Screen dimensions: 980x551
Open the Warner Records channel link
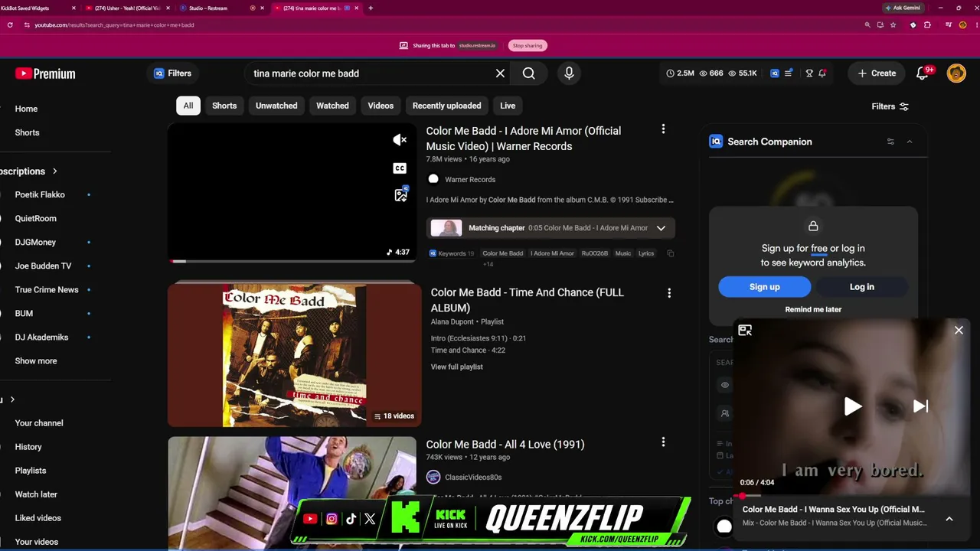coord(470,180)
